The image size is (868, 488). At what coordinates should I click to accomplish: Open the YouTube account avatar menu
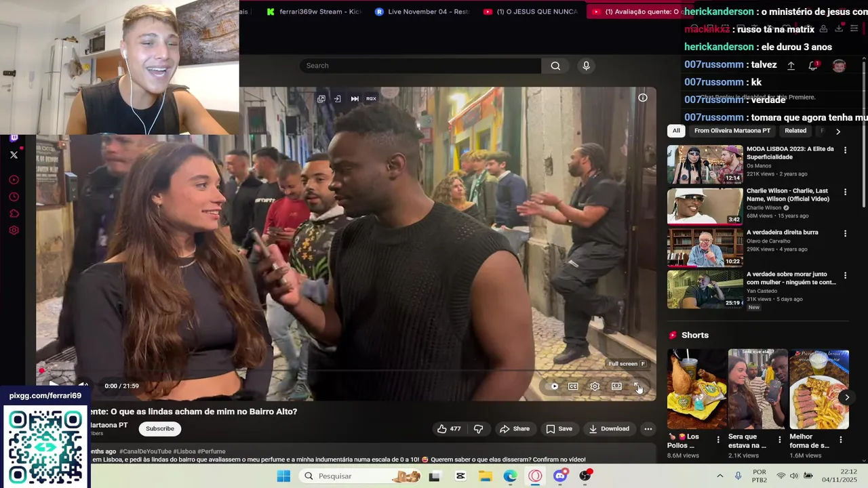(x=839, y=66)
